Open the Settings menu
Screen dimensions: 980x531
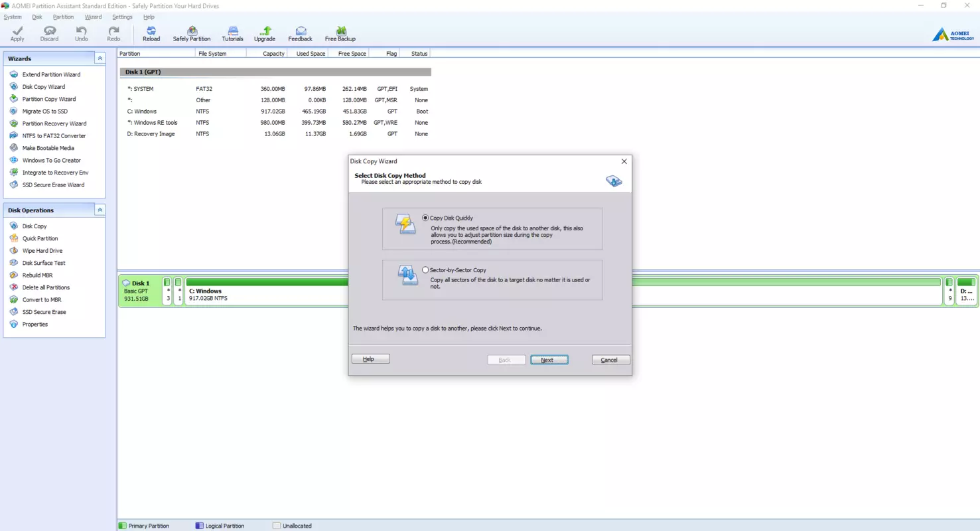pyautogui.click(x=122, y=17)
